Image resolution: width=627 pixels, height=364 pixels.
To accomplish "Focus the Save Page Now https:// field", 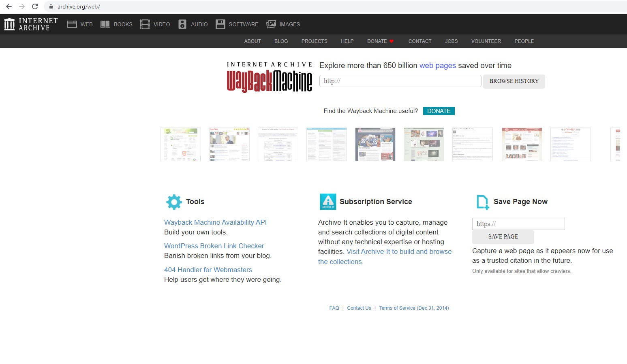I will coord(518,224).
